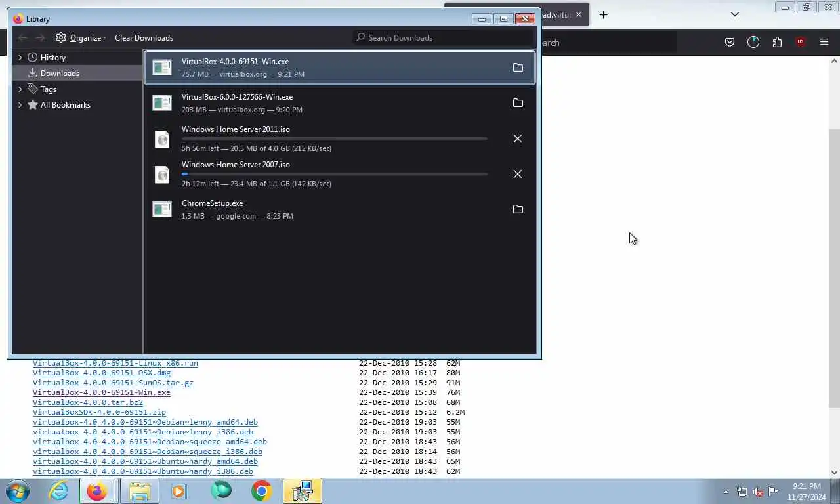Screen dimensions: 840x504
Task: Click the Search Downloads field
Action: point(443,38)
